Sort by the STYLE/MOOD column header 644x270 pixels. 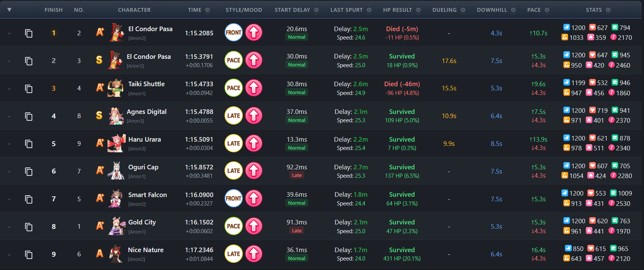[x=244, y=10]
